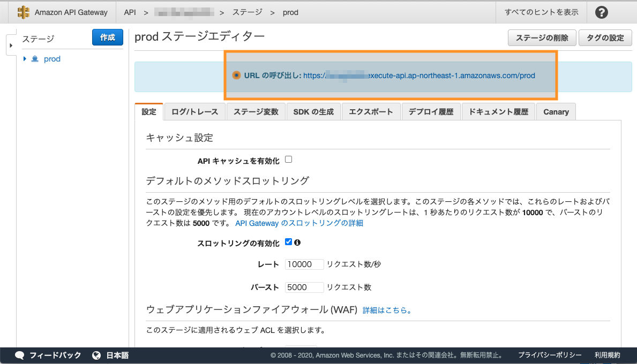Enable the API cache checkbox
The height and width of the screenshot is (364, 637).
[288, 160]
